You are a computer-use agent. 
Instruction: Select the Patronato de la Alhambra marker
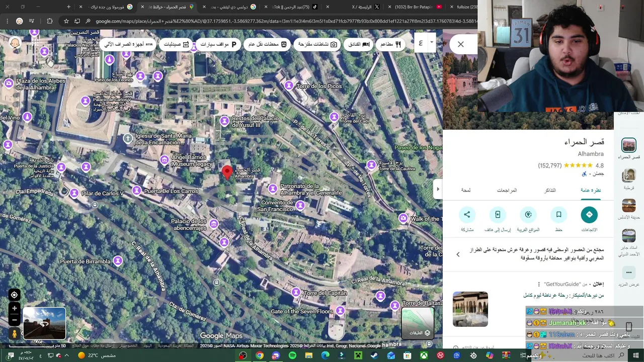273,189
